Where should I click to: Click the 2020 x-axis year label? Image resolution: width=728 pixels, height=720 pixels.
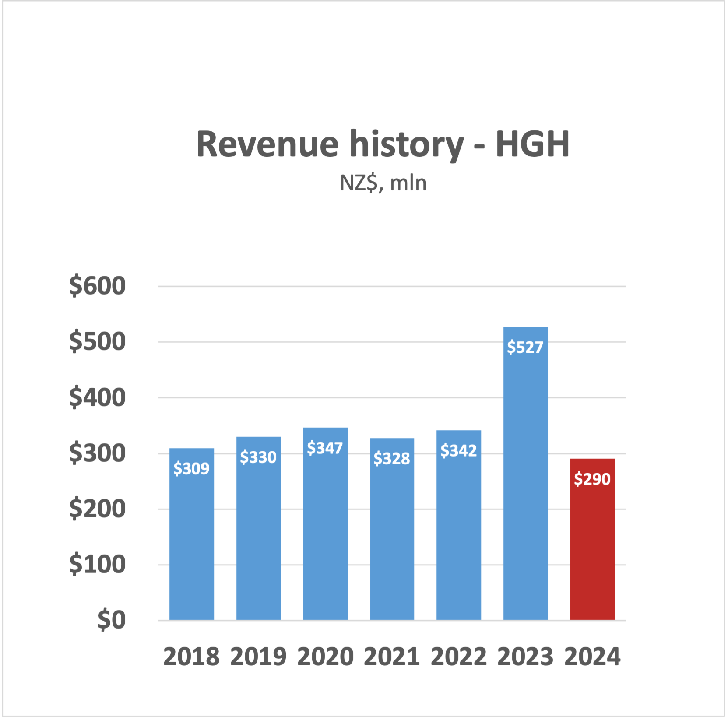[325, 657]
